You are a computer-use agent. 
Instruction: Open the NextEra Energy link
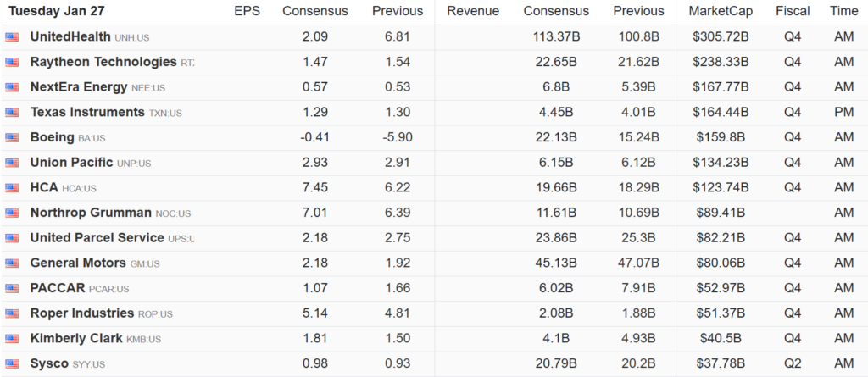tap(79, 87)
